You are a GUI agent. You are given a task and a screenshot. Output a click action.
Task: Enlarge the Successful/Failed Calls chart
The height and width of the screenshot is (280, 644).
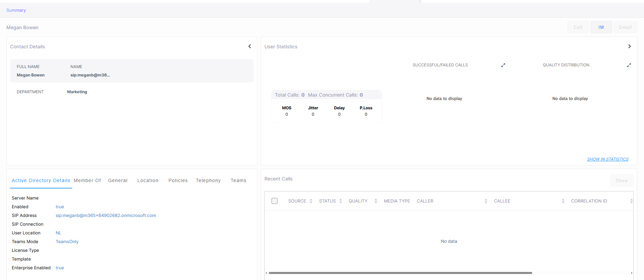click(x=503, y=65)
